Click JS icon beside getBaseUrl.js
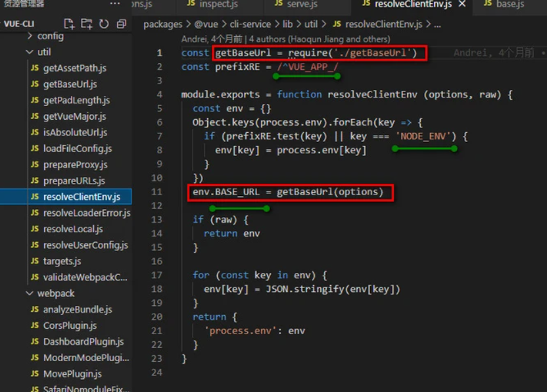The image size is (547, 392). (35, 84)
